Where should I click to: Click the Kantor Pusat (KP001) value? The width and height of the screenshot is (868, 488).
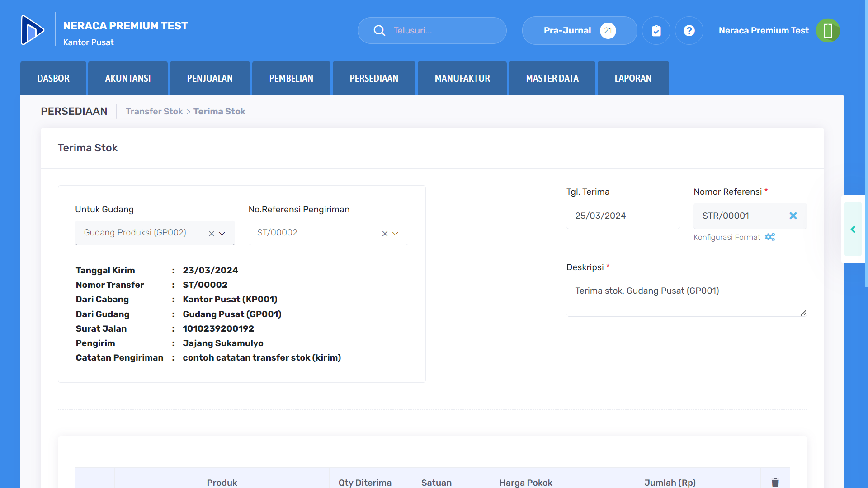230,299
